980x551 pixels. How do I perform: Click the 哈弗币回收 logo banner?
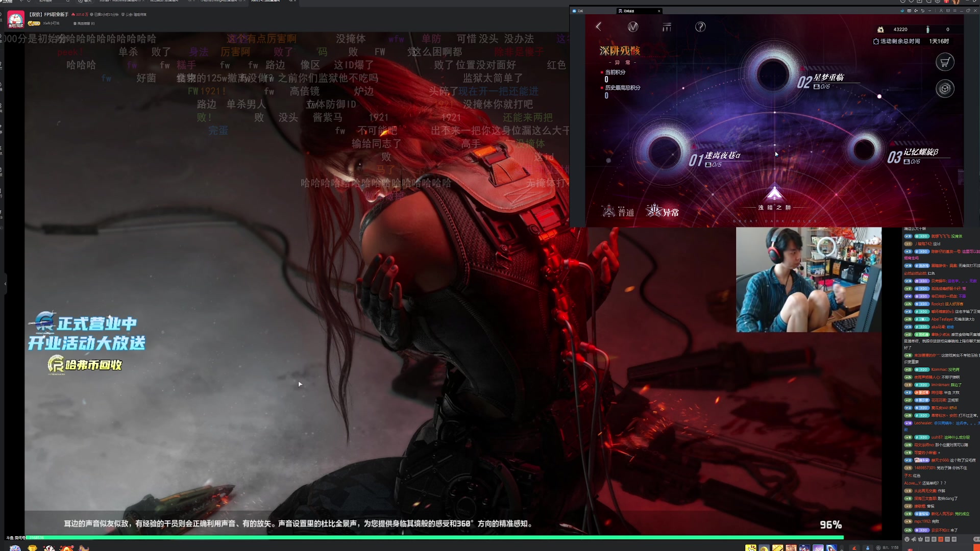(x=85, y=364)
